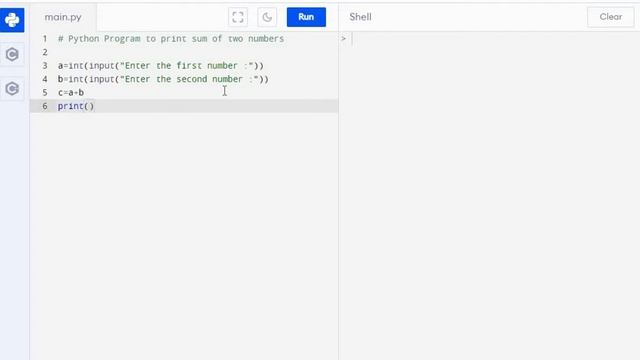Run the program with Run button

(306, 17)
